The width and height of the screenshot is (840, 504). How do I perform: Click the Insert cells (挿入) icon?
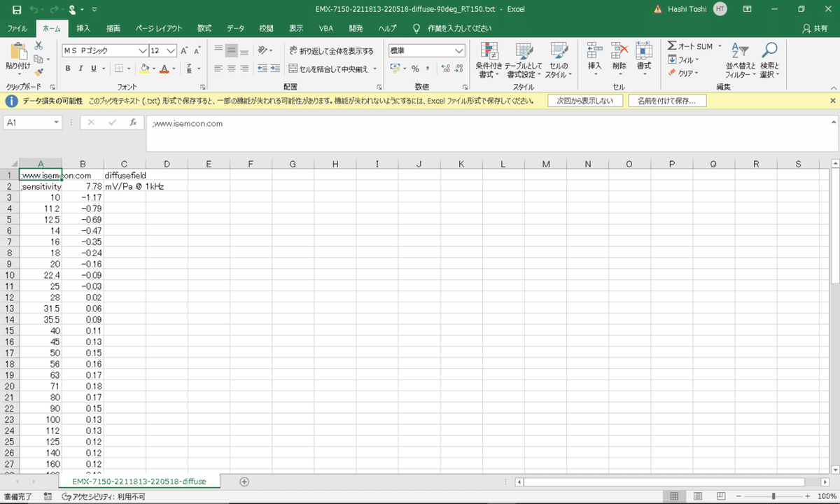click(594, 50)
